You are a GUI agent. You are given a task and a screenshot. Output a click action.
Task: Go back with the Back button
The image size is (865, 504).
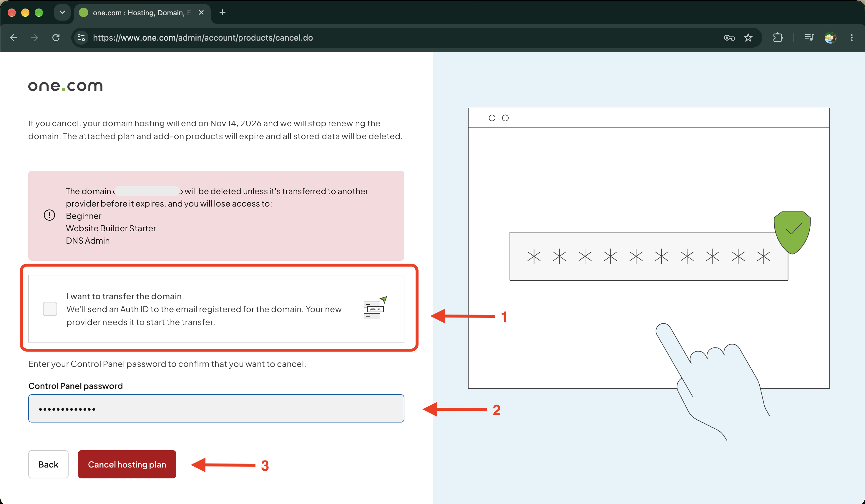pyautogui.click(x=48, y=464)
